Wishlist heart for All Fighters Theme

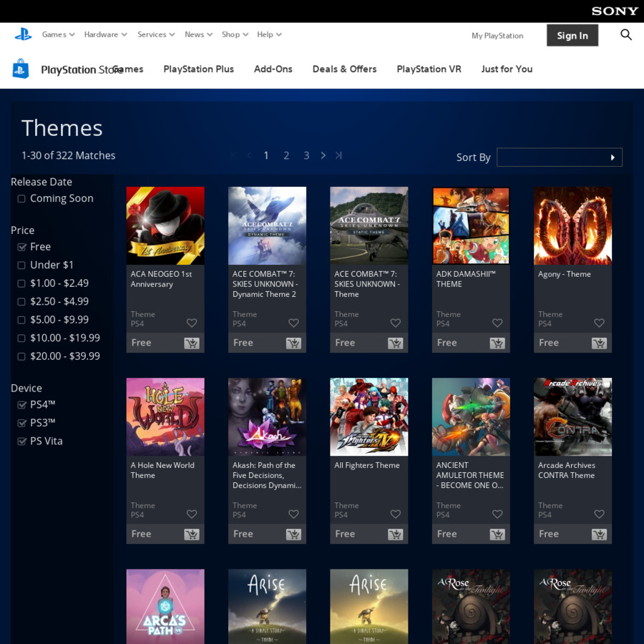click(x=395, y=514)
